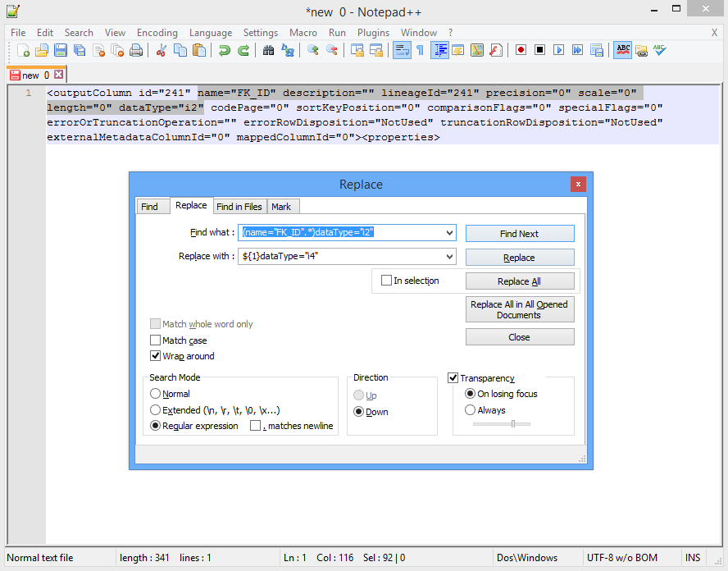Toggle spell check ABC toolbar icon
This screenshot has width=728, height=571.
tap(622, 50)
